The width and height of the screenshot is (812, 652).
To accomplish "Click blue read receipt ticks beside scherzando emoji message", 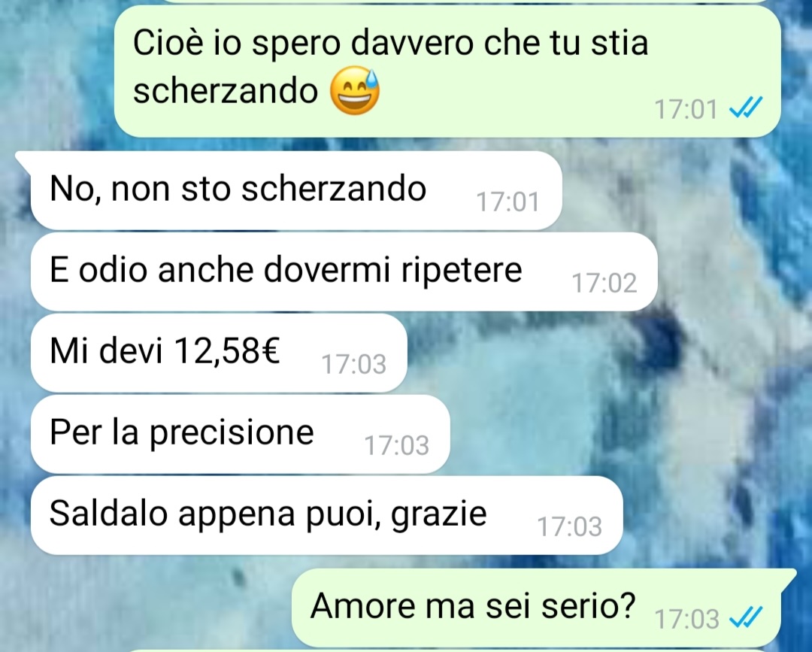I will (745, 108).
